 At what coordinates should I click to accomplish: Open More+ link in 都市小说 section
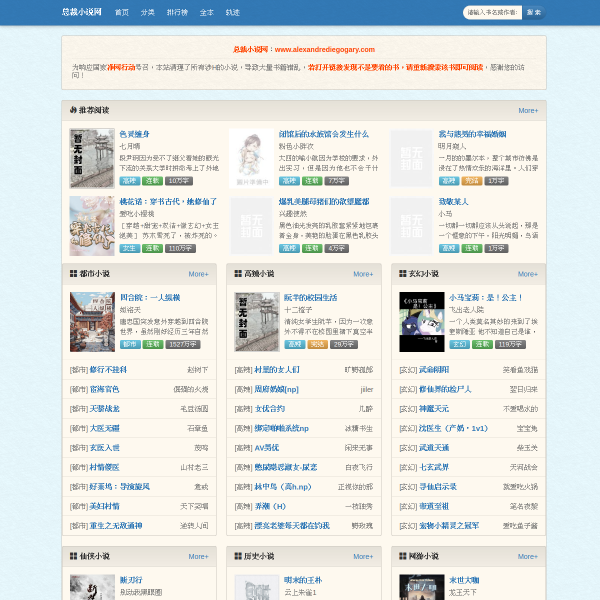pos(198,274)
